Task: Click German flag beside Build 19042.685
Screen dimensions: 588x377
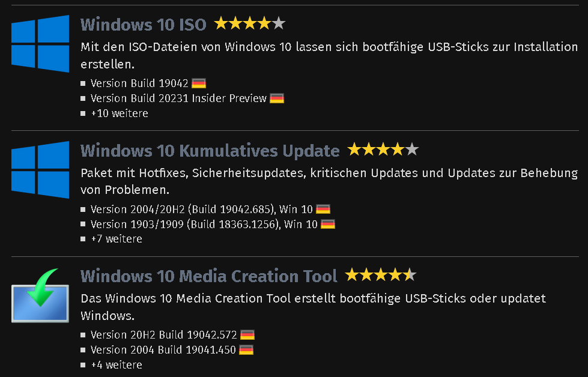Action: click(x=323, y=209)
